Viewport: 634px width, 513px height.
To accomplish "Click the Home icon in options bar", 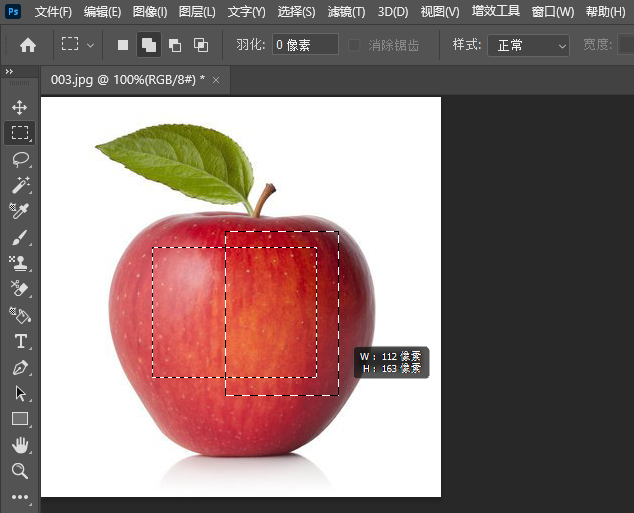I will pos(28,45).
